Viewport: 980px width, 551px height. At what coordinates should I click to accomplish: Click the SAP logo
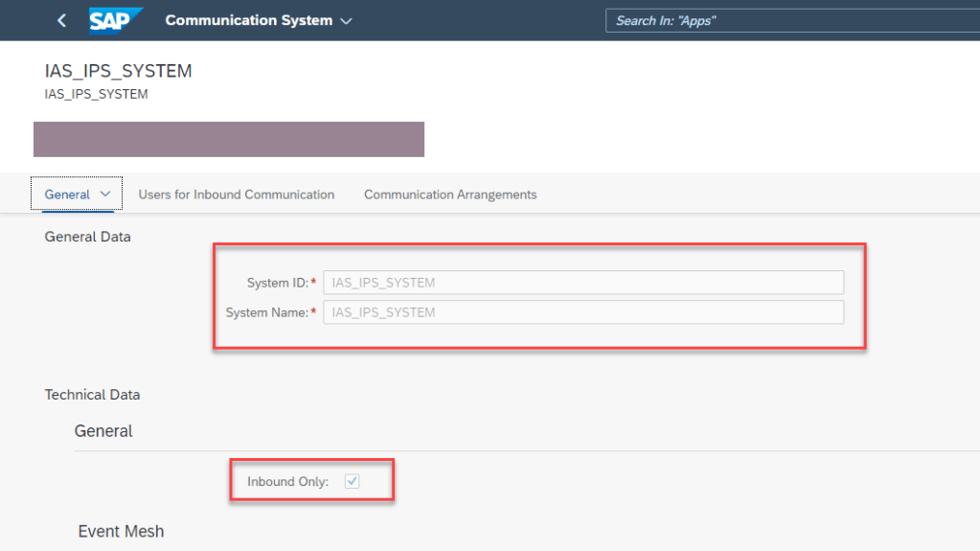pos(115,20)
